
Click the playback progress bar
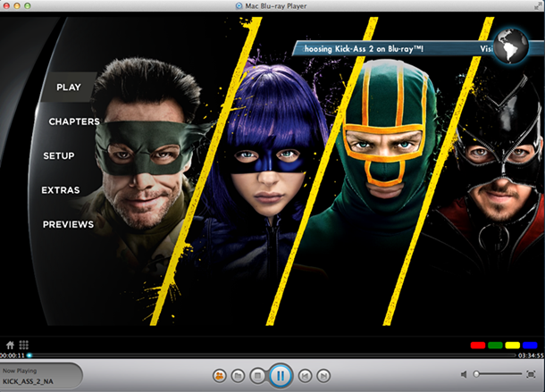click(x=272, y=355)
